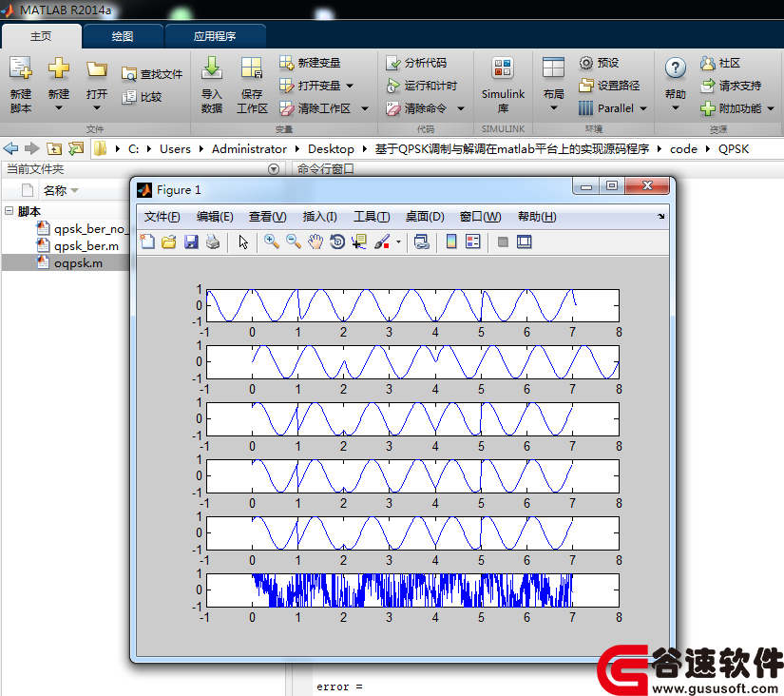
Task: Open the Tools (工具) menu in Figure 1
Action: 372,217
